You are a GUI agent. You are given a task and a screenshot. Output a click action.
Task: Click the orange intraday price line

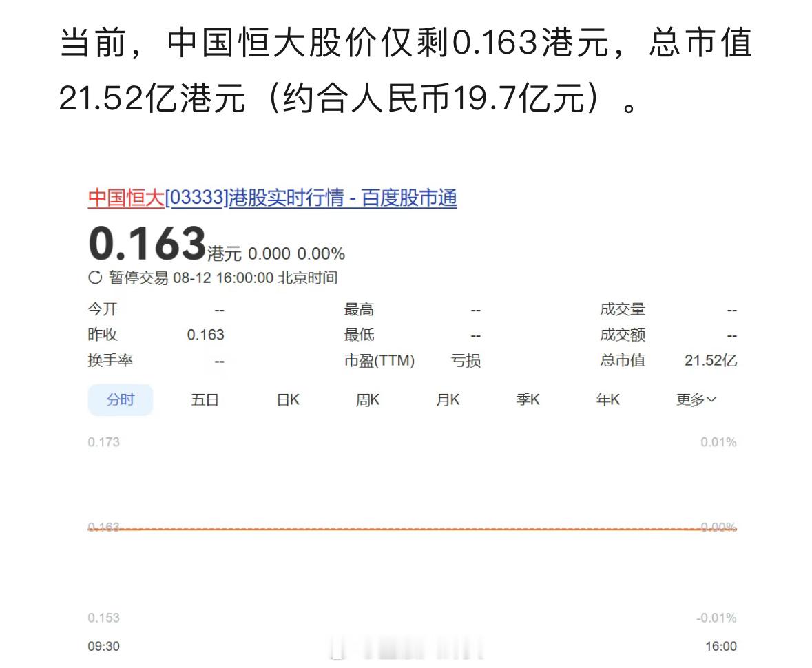point(413,529)
